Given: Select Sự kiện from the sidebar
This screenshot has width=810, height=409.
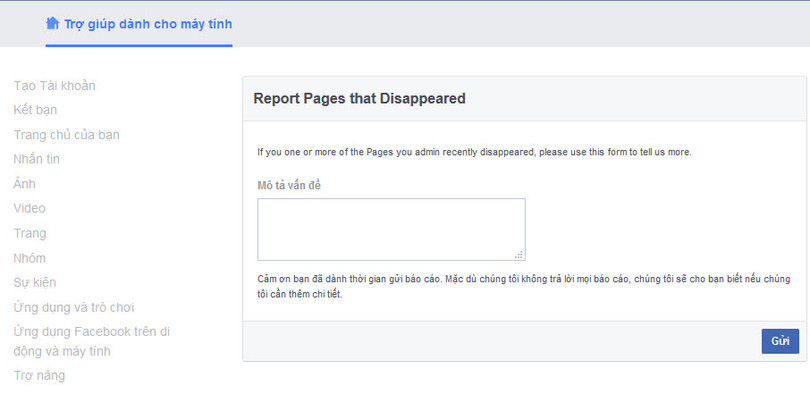Looking at the screenshot, I should coord(35,283).
